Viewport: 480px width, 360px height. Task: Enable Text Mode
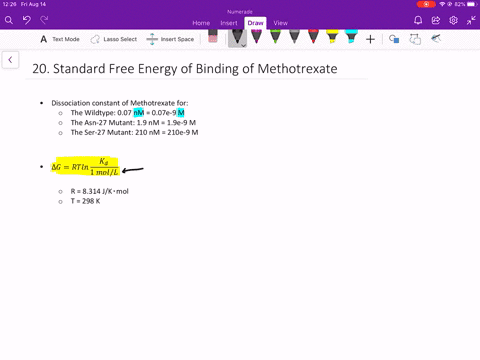[x=60, y=39]
